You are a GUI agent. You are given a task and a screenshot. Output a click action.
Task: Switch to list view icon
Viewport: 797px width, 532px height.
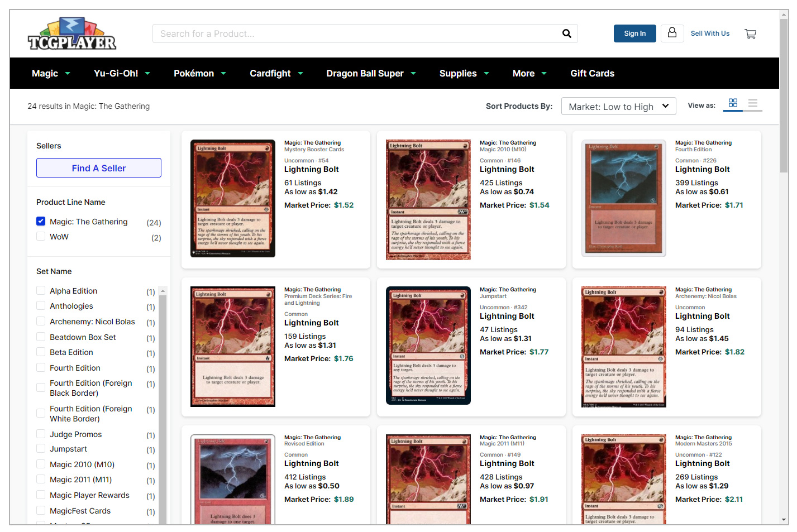[x=753, y=103]
